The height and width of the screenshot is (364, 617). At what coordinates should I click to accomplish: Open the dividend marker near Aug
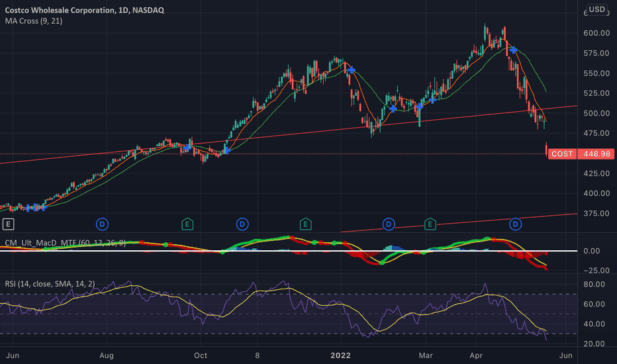pos(103,224)
